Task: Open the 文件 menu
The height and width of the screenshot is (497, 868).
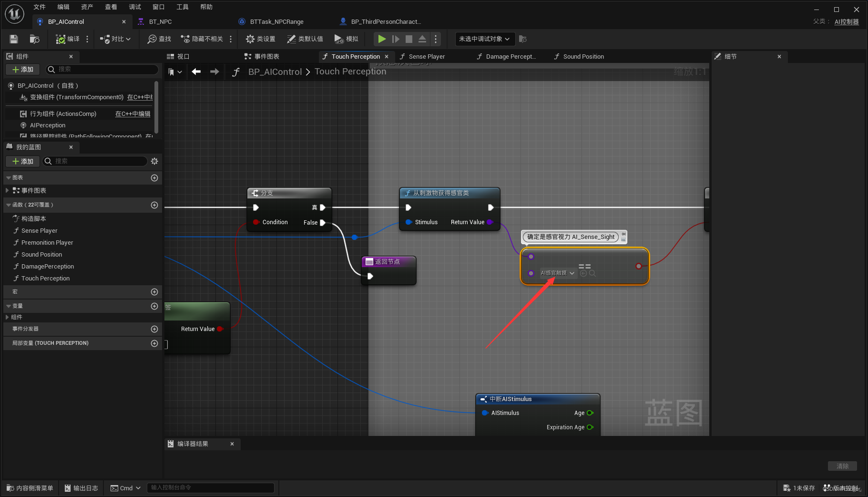Action: 40,7
